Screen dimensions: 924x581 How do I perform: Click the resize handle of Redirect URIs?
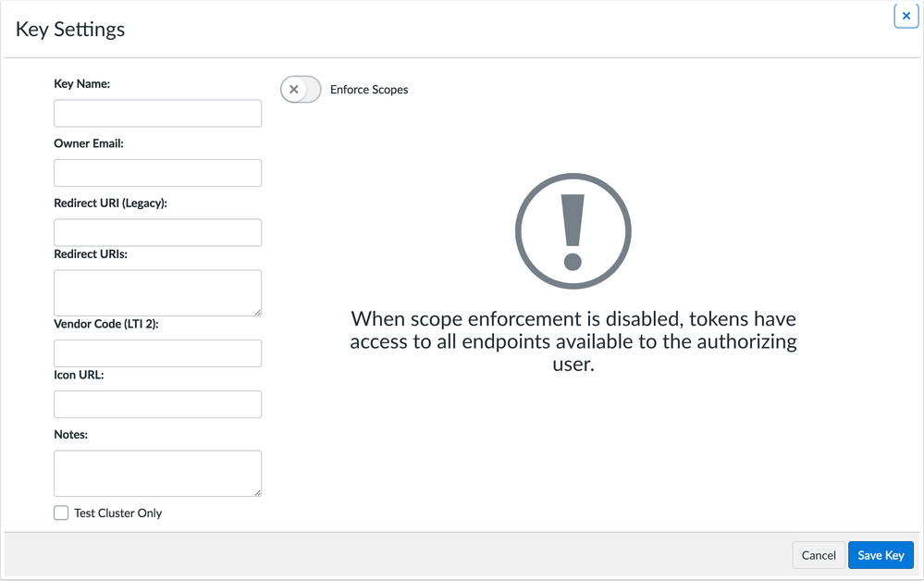click(x=258, y=313)
